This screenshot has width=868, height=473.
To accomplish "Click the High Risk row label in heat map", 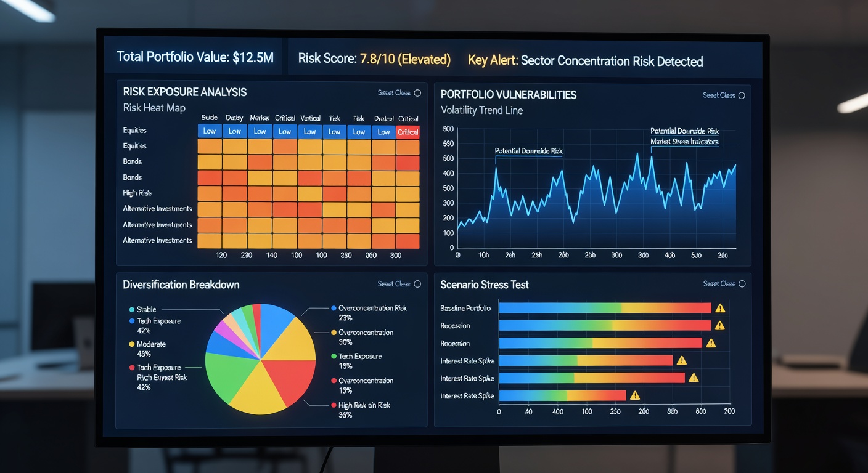I will 137,193.
